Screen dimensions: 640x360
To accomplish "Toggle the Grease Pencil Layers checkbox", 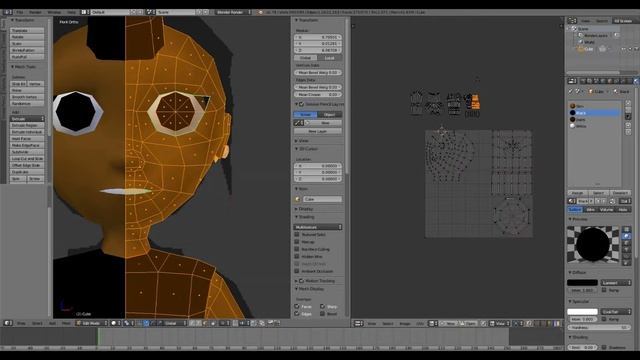I will tap(302, 104).
